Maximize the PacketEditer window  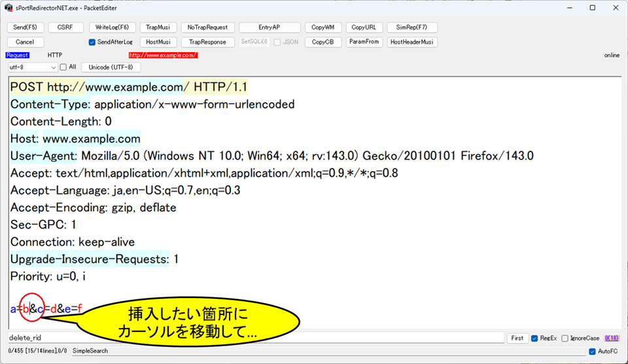coord(593,8)
